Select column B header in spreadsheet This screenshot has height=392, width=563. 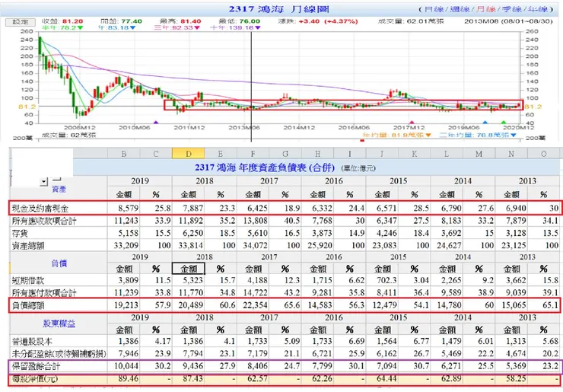point(123,154)
